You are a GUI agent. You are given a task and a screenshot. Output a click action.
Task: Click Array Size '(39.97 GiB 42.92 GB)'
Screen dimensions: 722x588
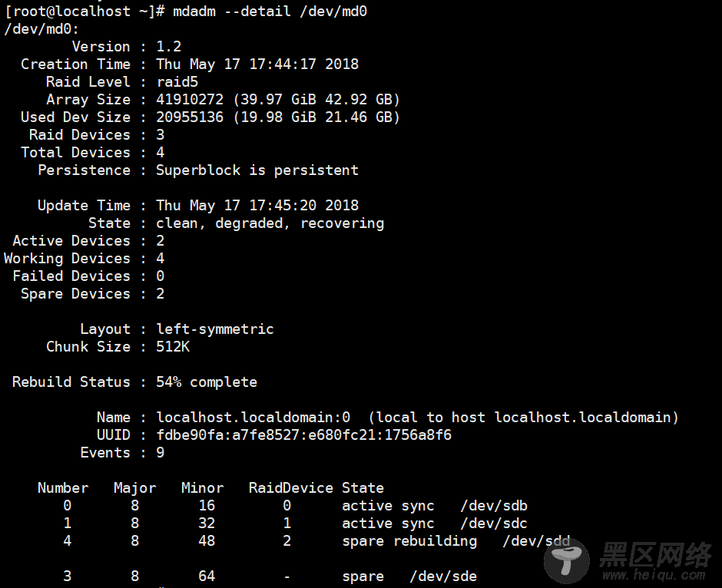point(316,99)
